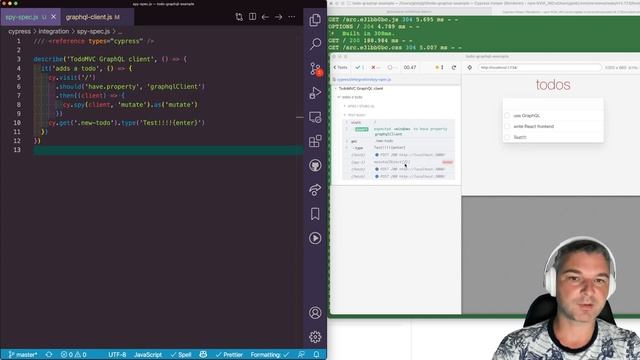Select the visit command in Cypress log
This screenshot has height=360, width=640.
398,122
